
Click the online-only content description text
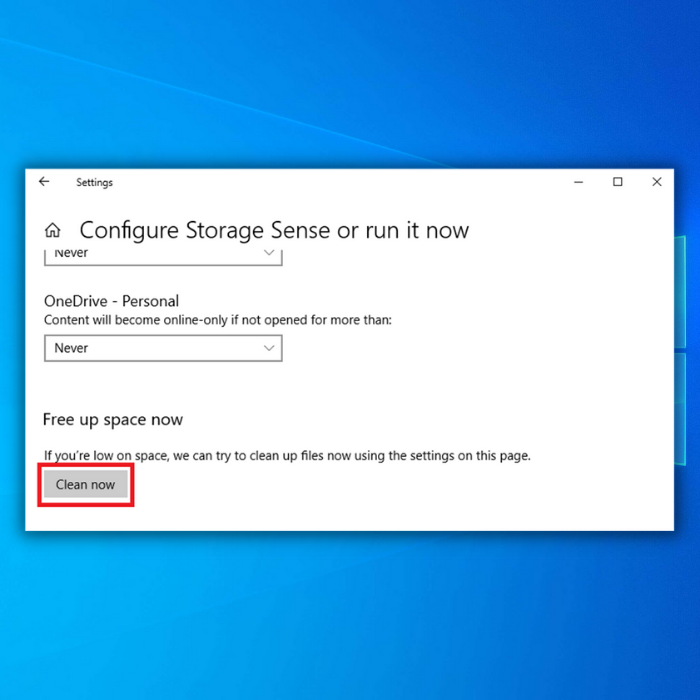pos(217,320)
